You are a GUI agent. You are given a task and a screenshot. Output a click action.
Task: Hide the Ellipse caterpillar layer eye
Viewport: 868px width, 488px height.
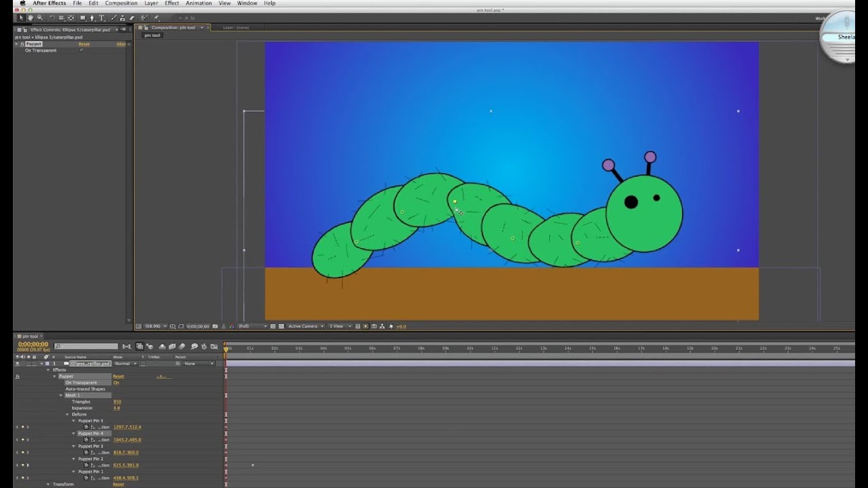[x=18, y=363]
